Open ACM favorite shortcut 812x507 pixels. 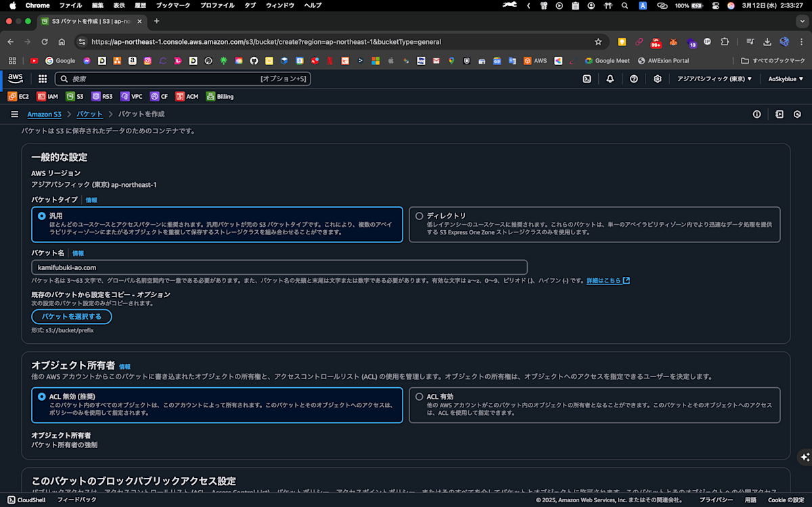click(x=187, y=96)
